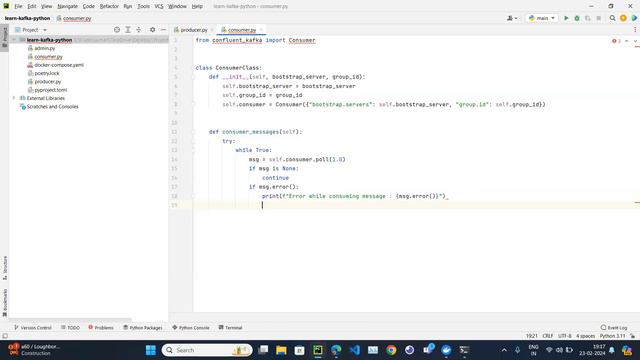Open PyCharm from the taskbar

point(318,350)
